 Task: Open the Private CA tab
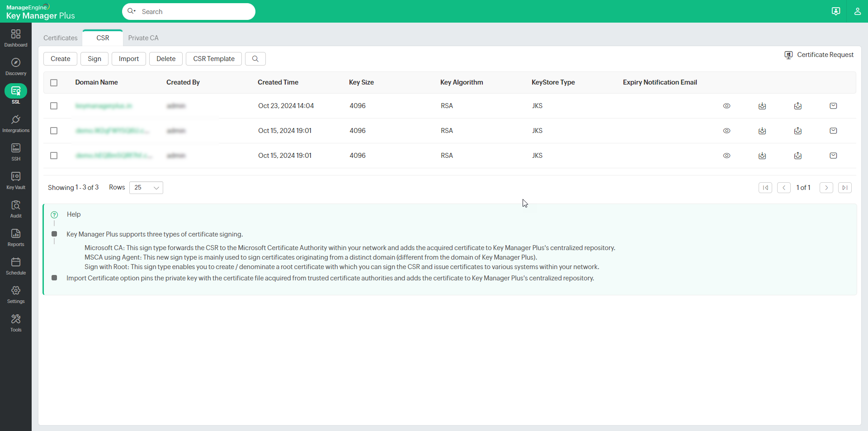[143, 38]
